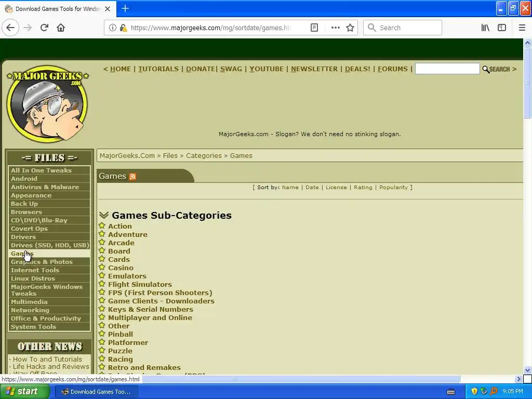This screenshot has width=532, height=399.
Task: Click the SEARCH magnifier button on site
Action: [496, 69]
